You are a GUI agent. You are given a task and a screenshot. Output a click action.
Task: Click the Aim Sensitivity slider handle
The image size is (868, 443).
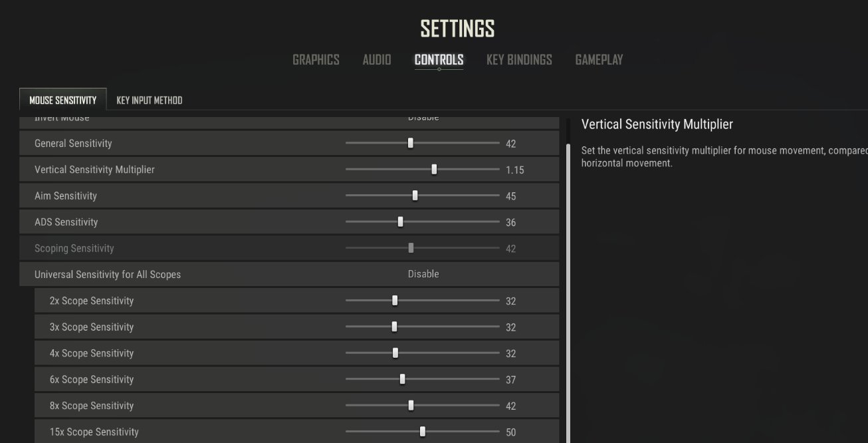(x=415, y=196)
